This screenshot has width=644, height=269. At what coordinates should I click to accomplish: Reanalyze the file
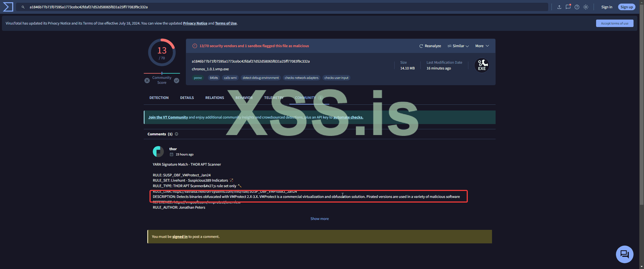(x=430, y=46)
